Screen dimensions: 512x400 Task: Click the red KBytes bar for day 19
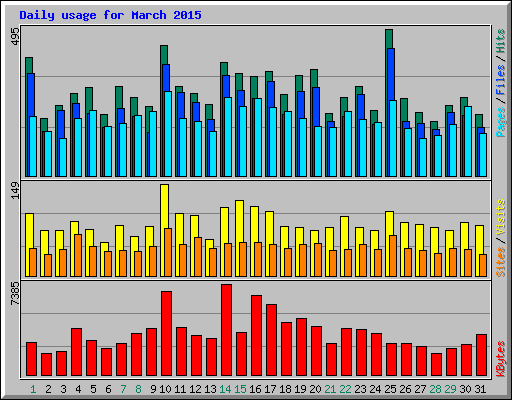point(301,347)
